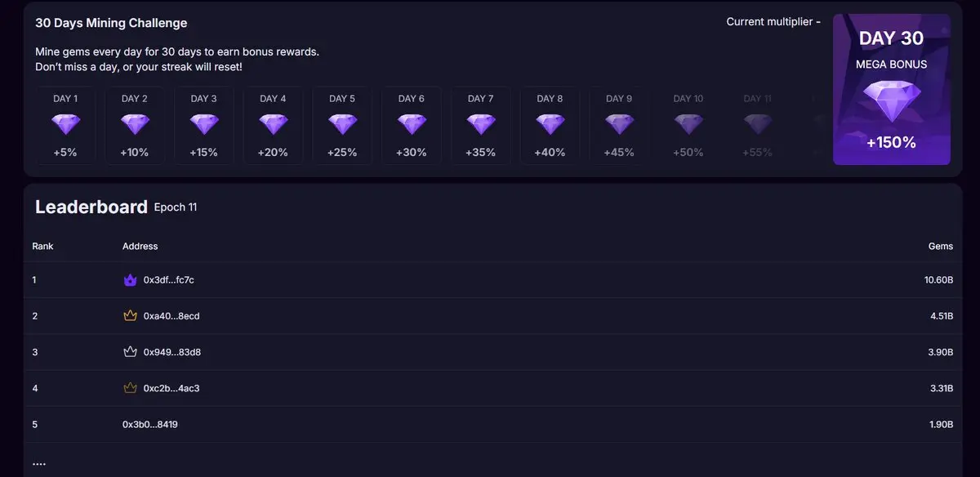Click the silver crown icon at rank 3

coord(129,352)
